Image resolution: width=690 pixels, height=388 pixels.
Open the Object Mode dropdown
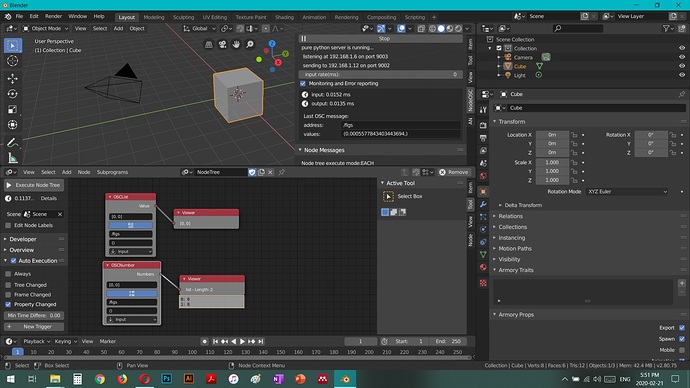click(45, 29)
